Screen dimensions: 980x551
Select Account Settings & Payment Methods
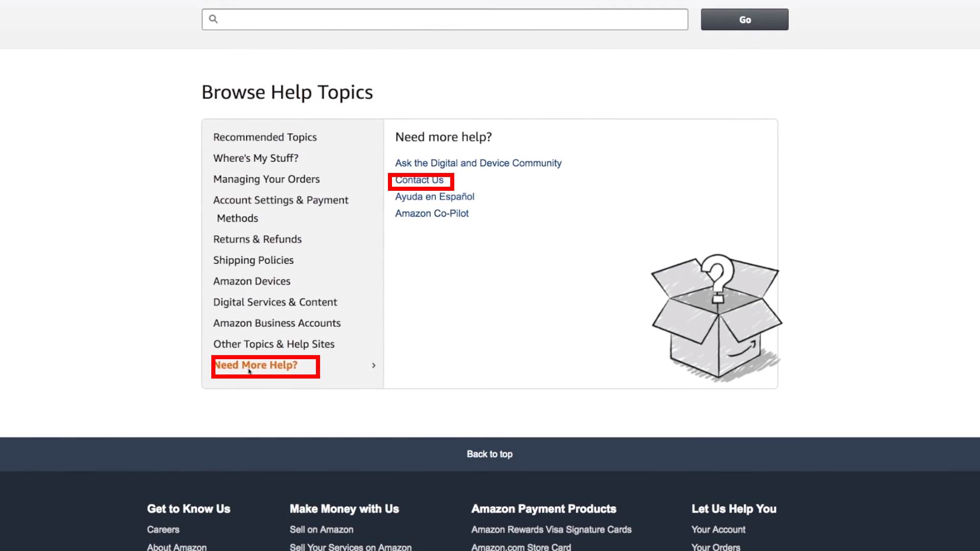tap(281, 201)
